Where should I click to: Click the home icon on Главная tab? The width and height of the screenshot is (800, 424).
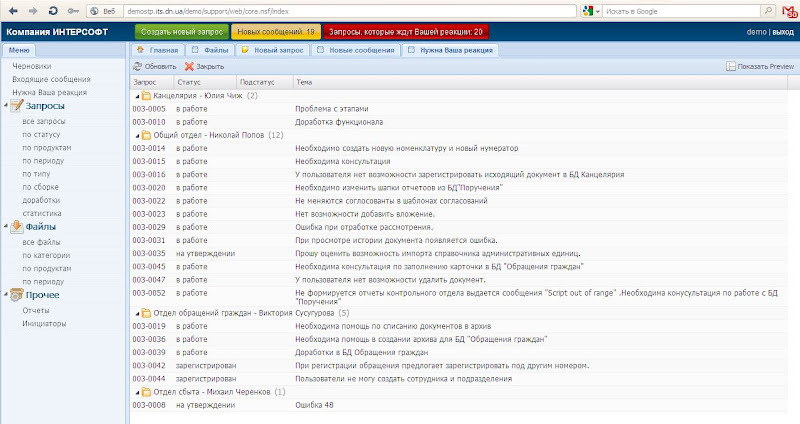(x=141, y=50)
